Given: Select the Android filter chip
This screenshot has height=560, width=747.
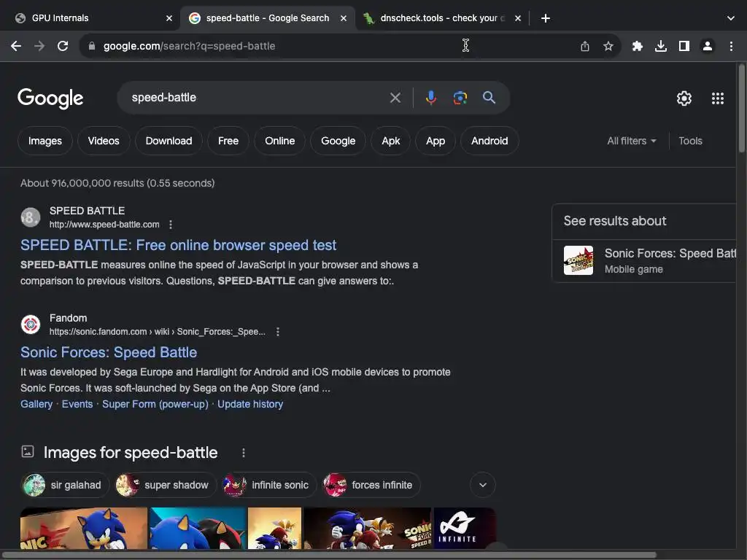Looking at the screenshot, I should (x=489, y=141).
